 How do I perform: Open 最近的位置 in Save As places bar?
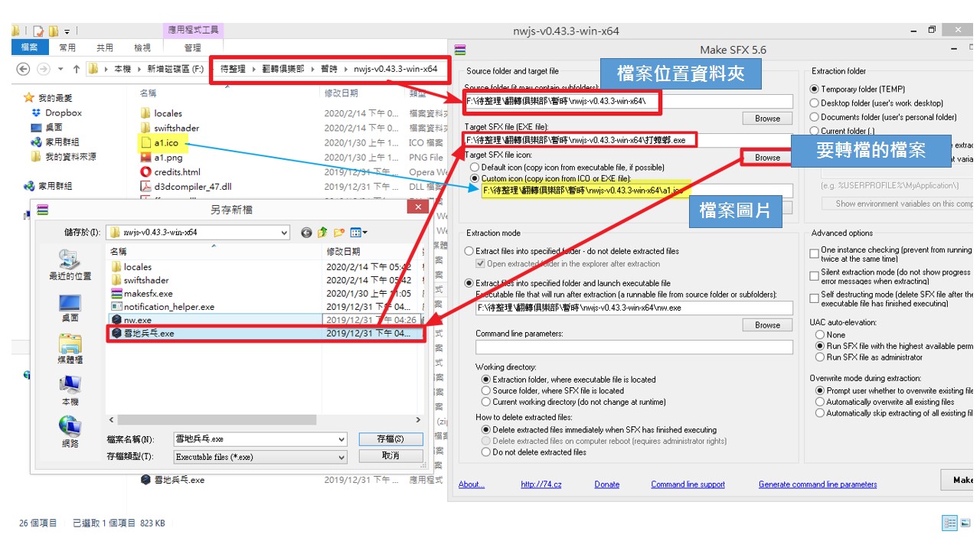(x=70, y=265)
